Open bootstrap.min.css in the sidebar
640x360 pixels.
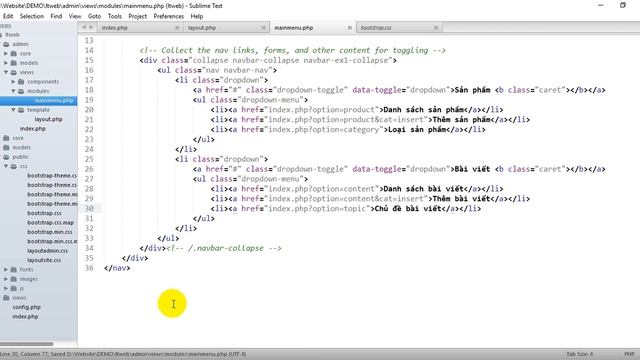pyautogui.click(x=50, y=232)
